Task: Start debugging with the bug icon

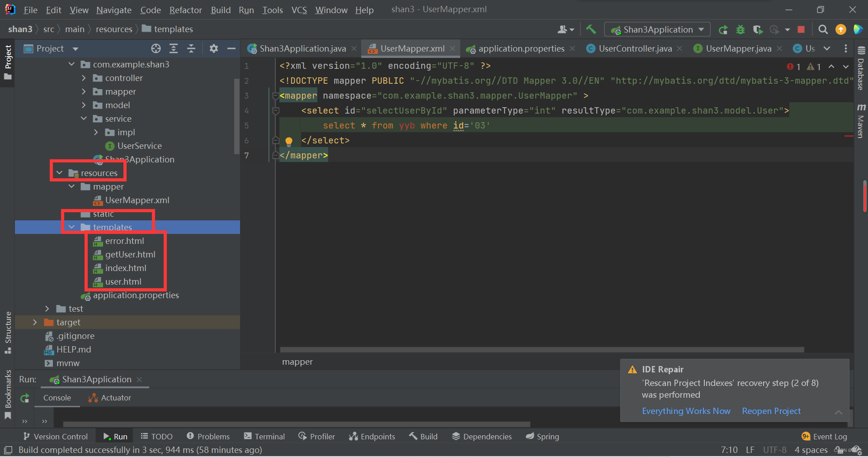Action: point(741,29)
